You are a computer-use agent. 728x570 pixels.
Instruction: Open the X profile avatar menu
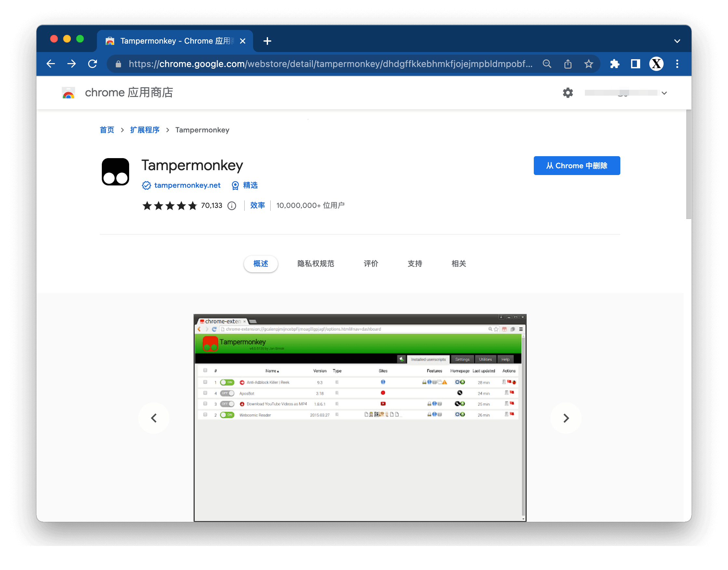point(656,64)
